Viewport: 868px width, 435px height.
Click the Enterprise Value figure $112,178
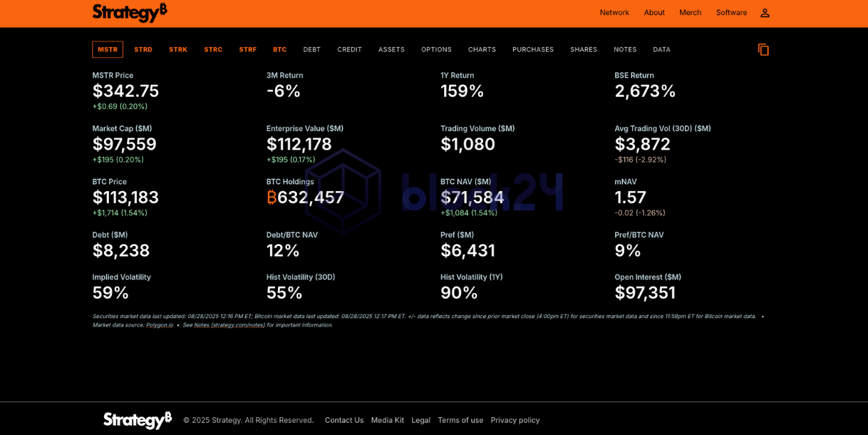(x=299, y=144)
